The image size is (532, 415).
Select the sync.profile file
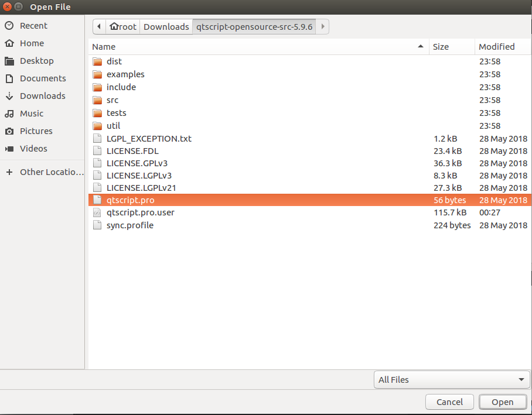click(x=129, y=225)
